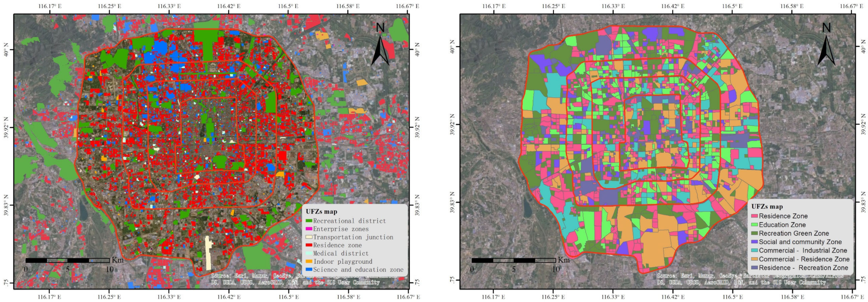Click the Social and community Zone purple swatch
This screenshot has height=302, width=868.
[755, 242]
